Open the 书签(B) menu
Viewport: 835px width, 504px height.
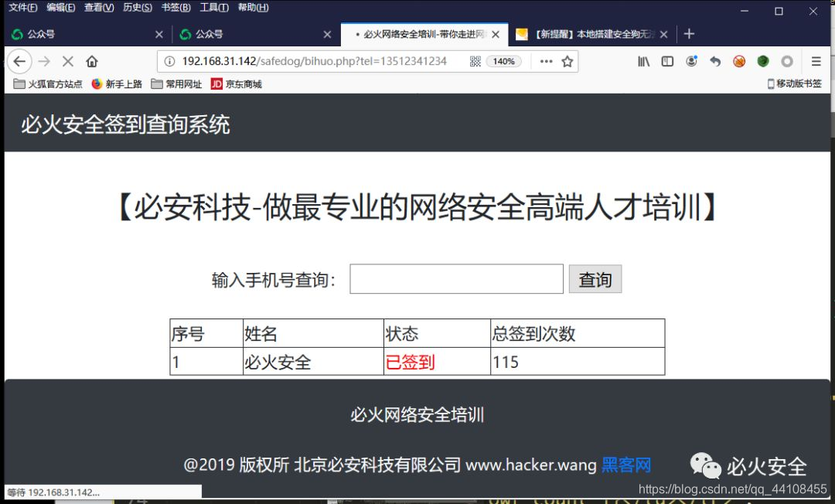(x=176, y=8)
